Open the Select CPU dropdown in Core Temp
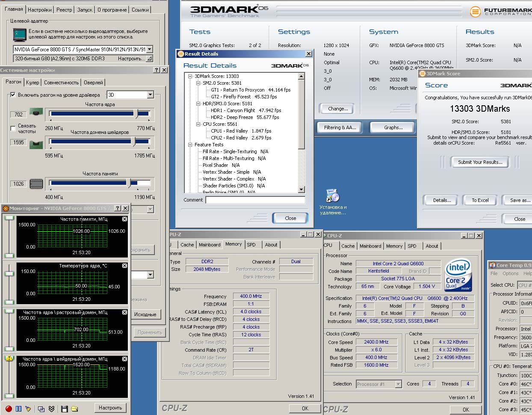This screenshot has height=415, width=532. (x=524, y=285)
